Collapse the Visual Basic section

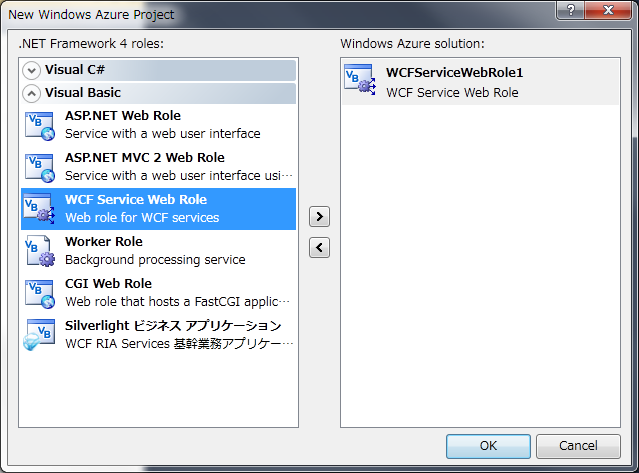[x=31, y=93]
